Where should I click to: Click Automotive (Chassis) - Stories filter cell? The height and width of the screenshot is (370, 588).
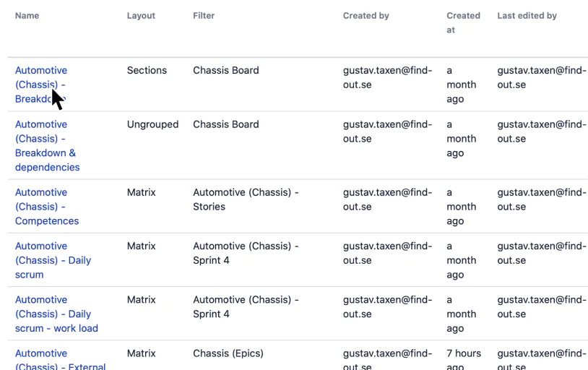point(246,199)
